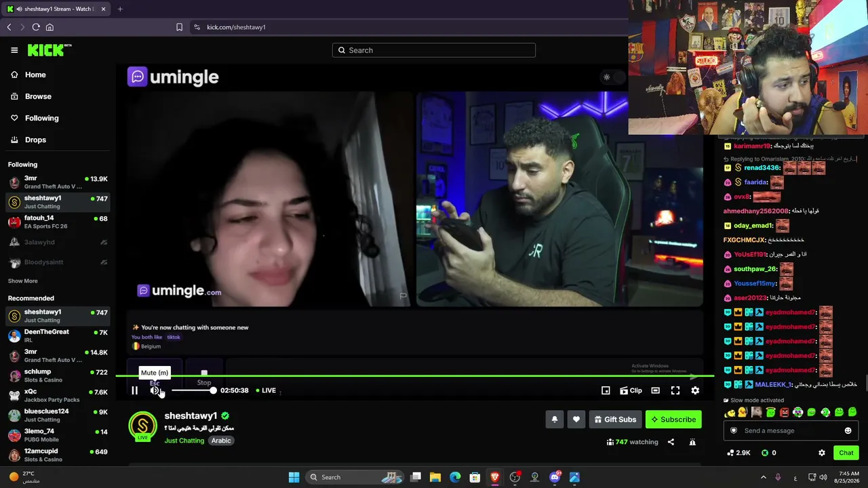Viewport: 868px width, 488px height.
Task: Adjust the player volume slider
Action: tap(193, 390)
